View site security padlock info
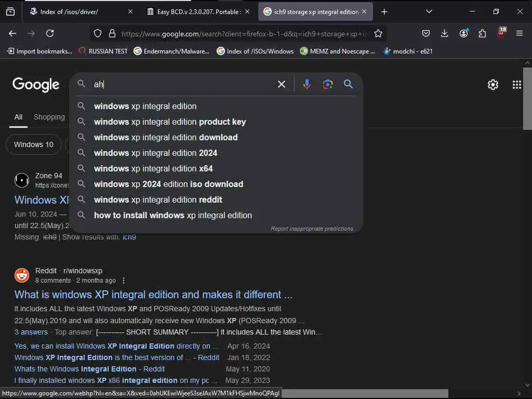This screenshot has width=532, height=399. click(x=112, y=33)
